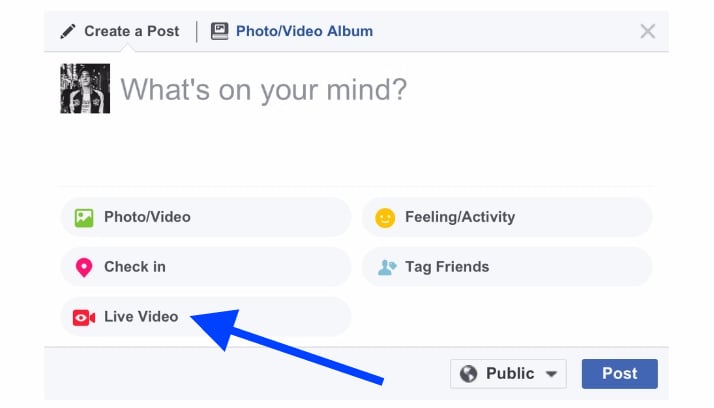
Task: Expand the dropdown arrow next to Public
Action: tap(552, 374)
